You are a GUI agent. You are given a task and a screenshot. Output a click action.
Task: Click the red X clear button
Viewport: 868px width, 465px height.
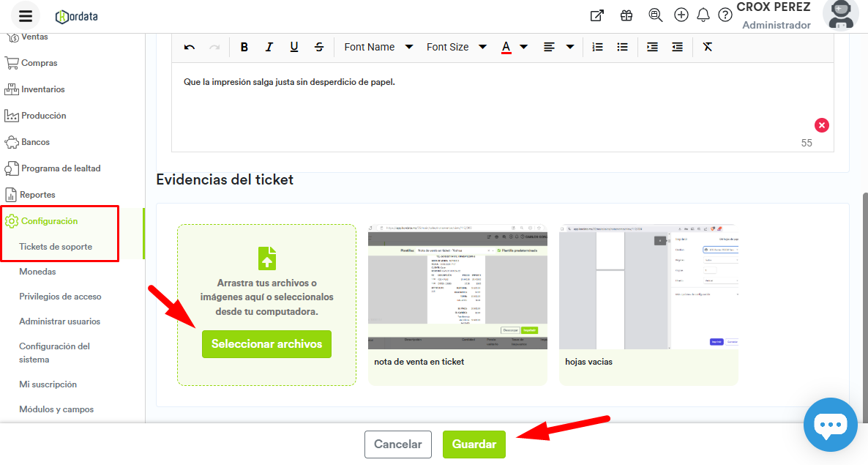pos(822,125)
